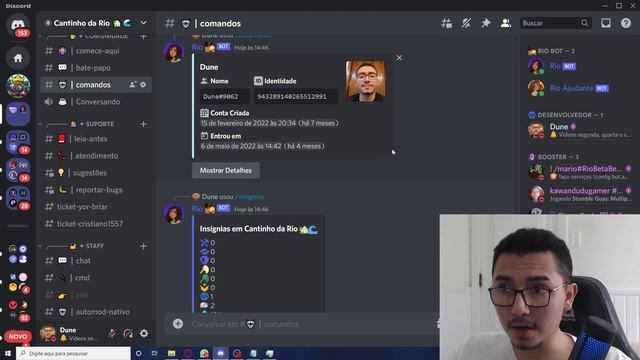Open the comece-aqui channel
This screenshot has height=360, width=640.
click(x=96, y=51)
